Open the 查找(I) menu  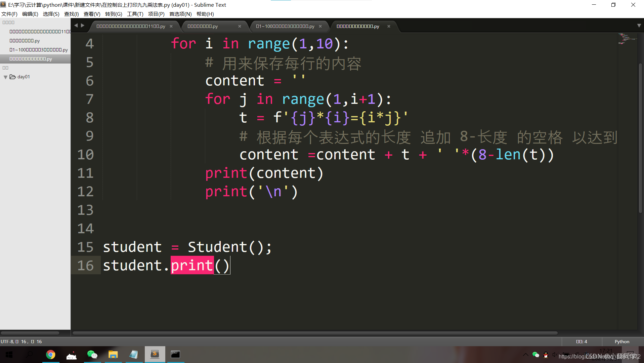point(71,14)
